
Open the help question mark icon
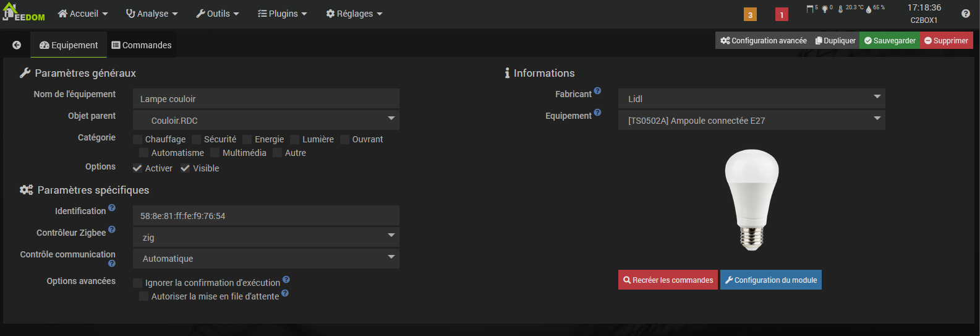tap(966, 14)
